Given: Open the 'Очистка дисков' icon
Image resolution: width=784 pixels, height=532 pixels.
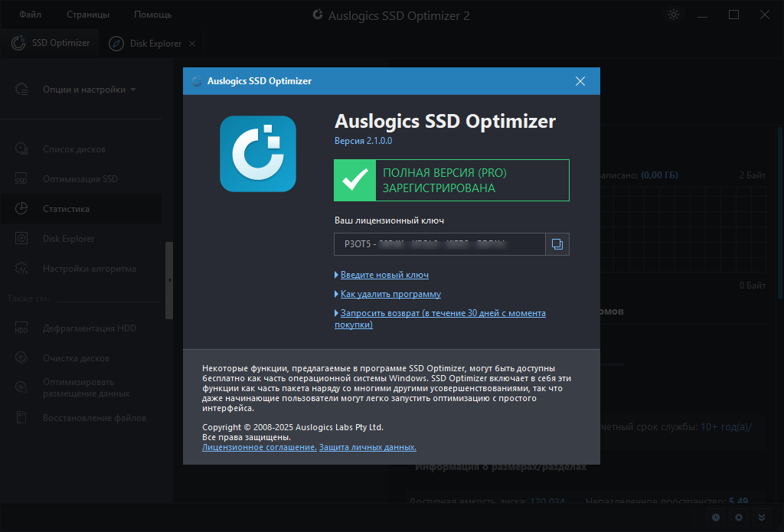Looking at the screenshot, I should pos(21,357).
